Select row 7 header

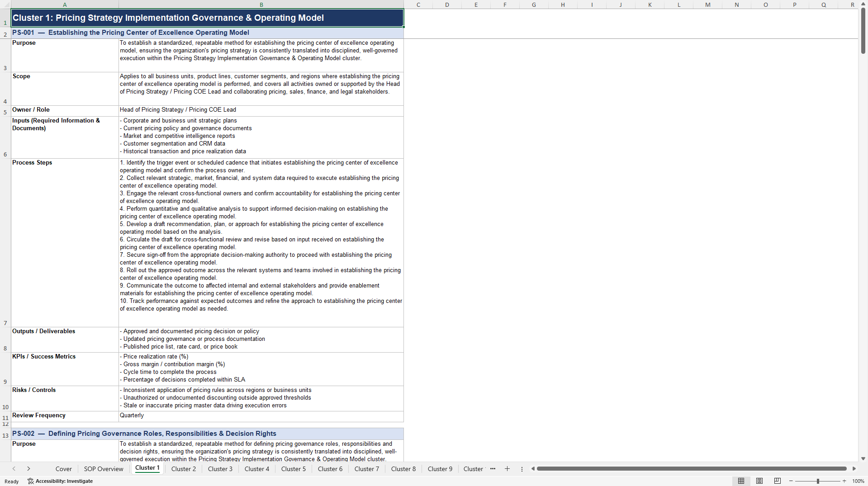[5, 243]
